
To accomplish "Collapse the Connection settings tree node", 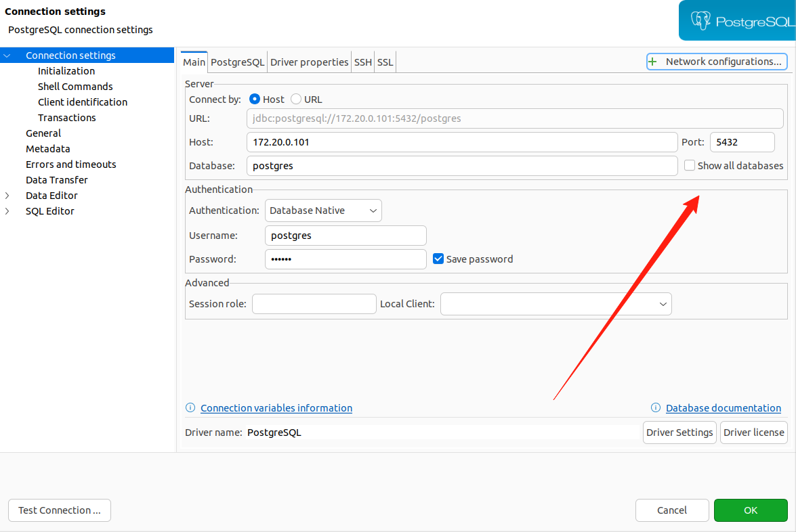I will coord(7,56).
